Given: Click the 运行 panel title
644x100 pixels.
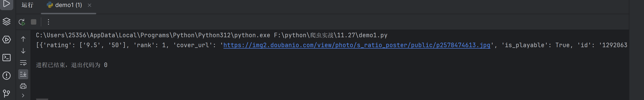Looking at the screenshot, I should coord(27,5).
